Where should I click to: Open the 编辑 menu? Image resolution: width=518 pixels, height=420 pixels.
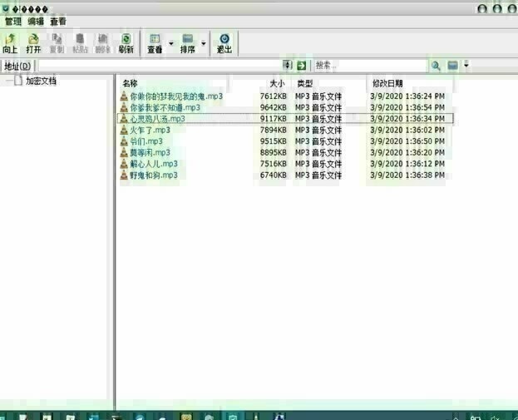tap(36, 22)
